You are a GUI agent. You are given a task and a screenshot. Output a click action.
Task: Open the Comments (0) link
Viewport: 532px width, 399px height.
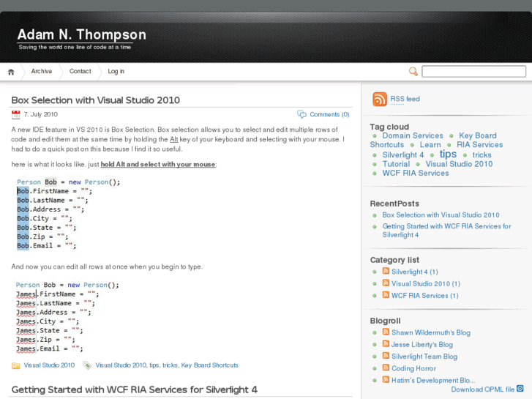pyautogui.click(x=329, y=114)
